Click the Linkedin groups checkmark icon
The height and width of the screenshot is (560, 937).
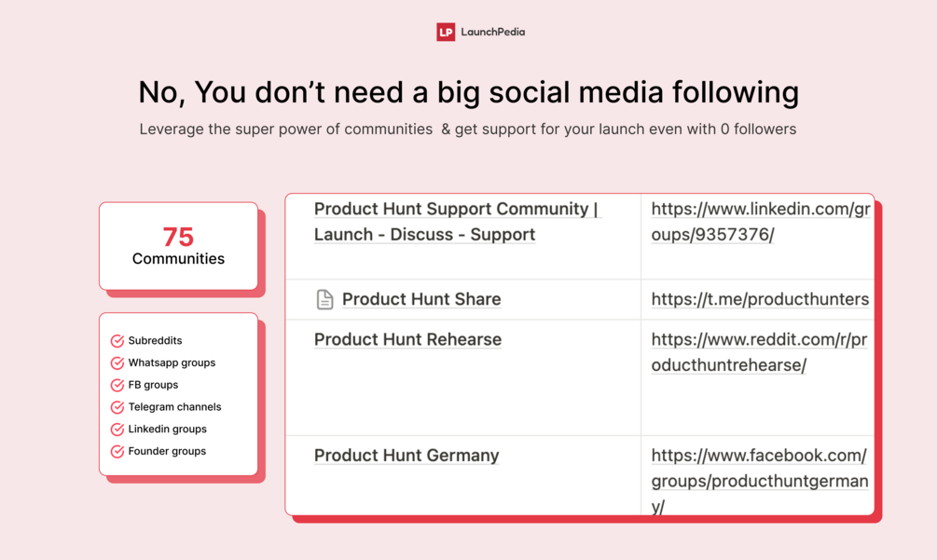(117, 430)
